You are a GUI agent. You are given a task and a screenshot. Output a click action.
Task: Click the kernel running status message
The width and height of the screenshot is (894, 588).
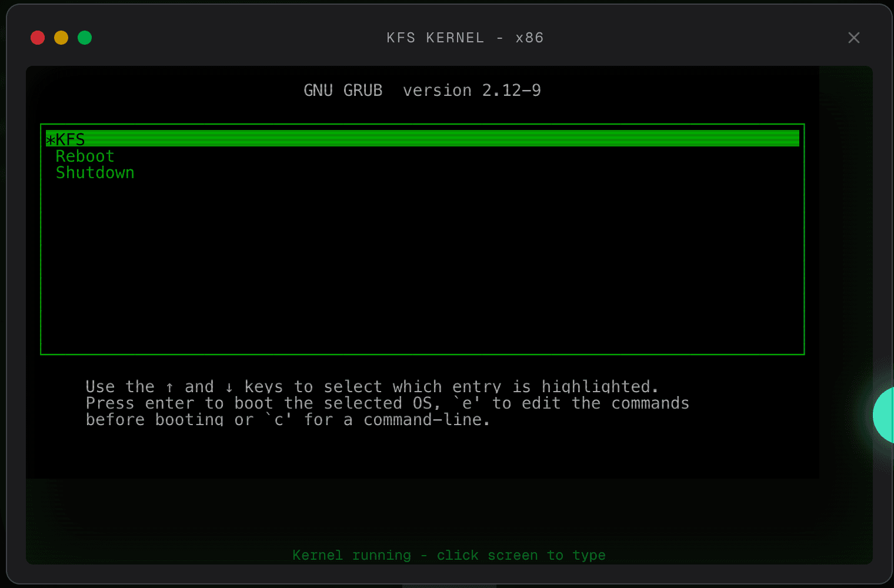pos(449,554)
